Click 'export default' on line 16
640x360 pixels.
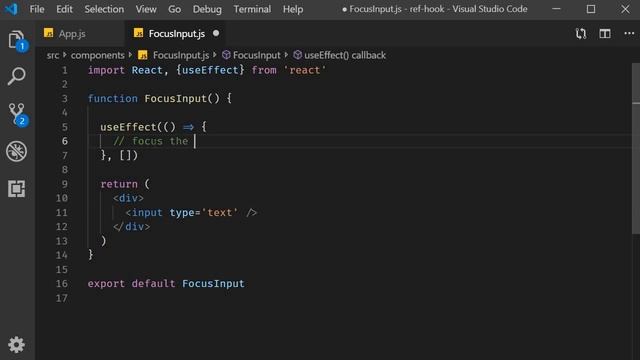pyautogui.click(x=131, y=284)
